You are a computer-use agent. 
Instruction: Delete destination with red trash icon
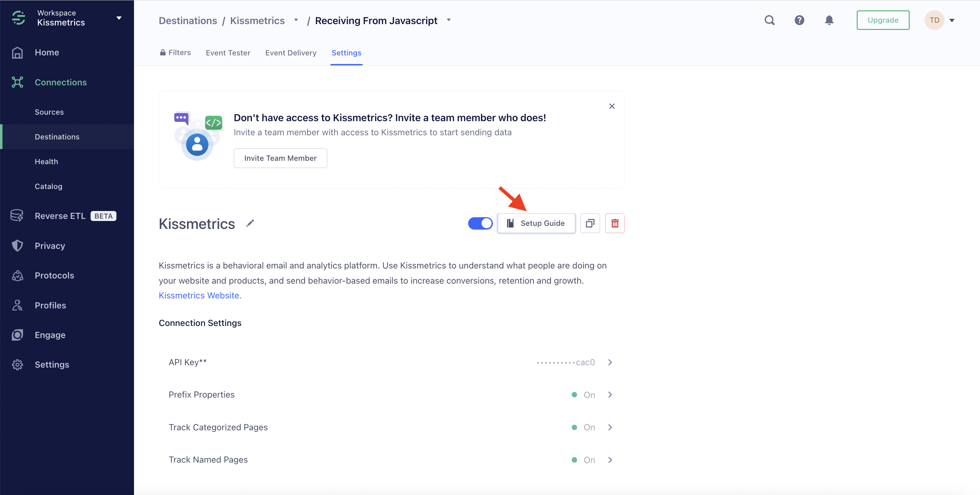[x=615, y=223]
